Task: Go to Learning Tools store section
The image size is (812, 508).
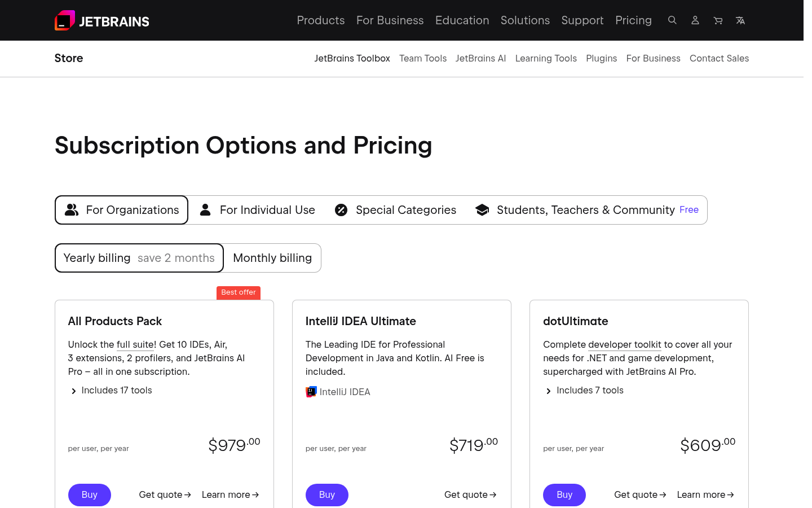Action: click(x=546, y=58)
